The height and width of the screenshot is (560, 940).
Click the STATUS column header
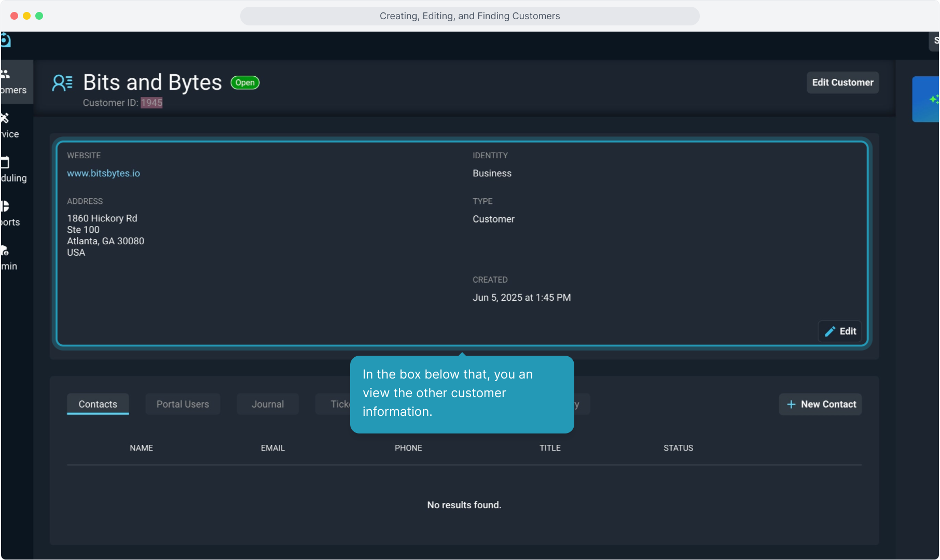tap(678, 448)
